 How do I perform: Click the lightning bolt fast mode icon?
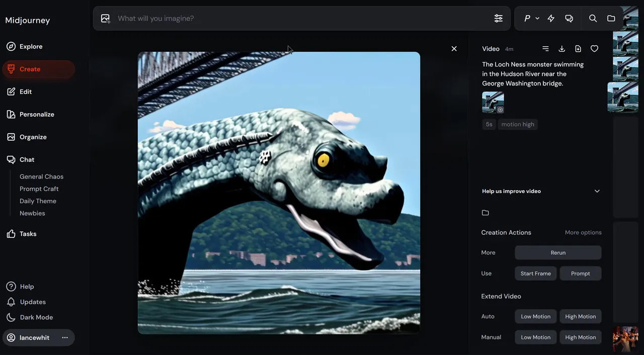point(551,19)
